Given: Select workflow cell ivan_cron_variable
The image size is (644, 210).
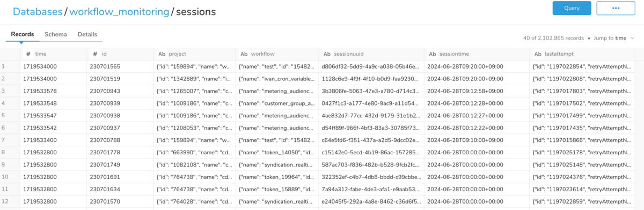Looking at the screenshot, I should (277, 79).
